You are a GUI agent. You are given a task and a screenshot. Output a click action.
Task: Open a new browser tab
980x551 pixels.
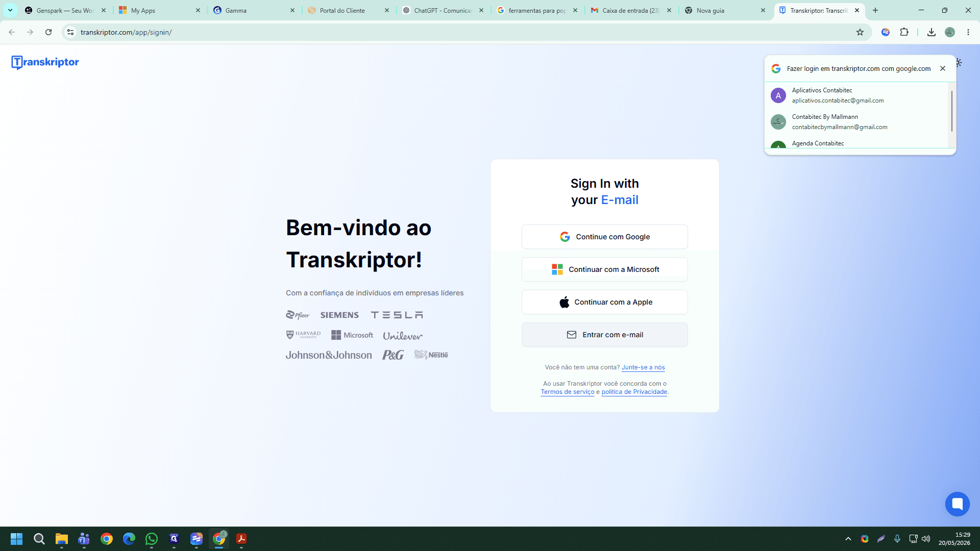pyautogui.click(x=875, y=10)
